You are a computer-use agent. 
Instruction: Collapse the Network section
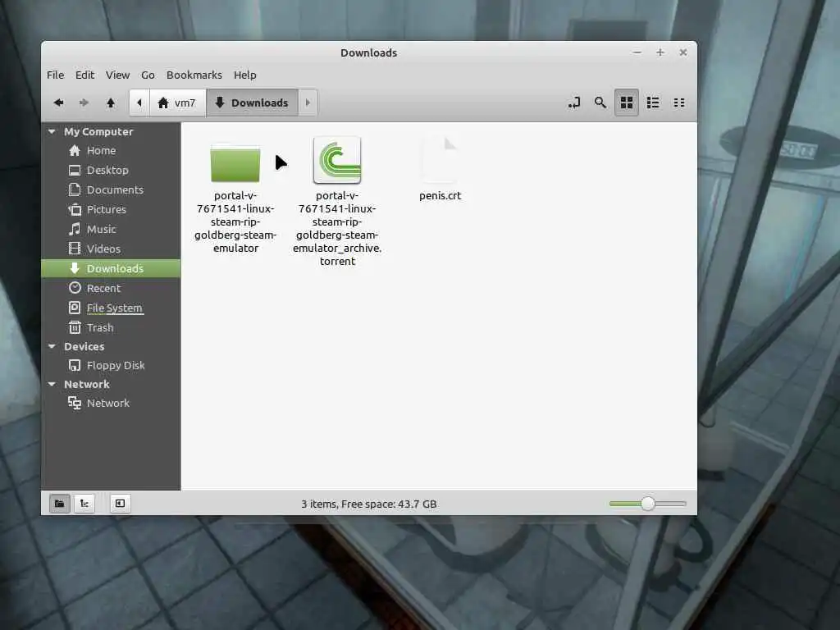click(x=52, y=384)
